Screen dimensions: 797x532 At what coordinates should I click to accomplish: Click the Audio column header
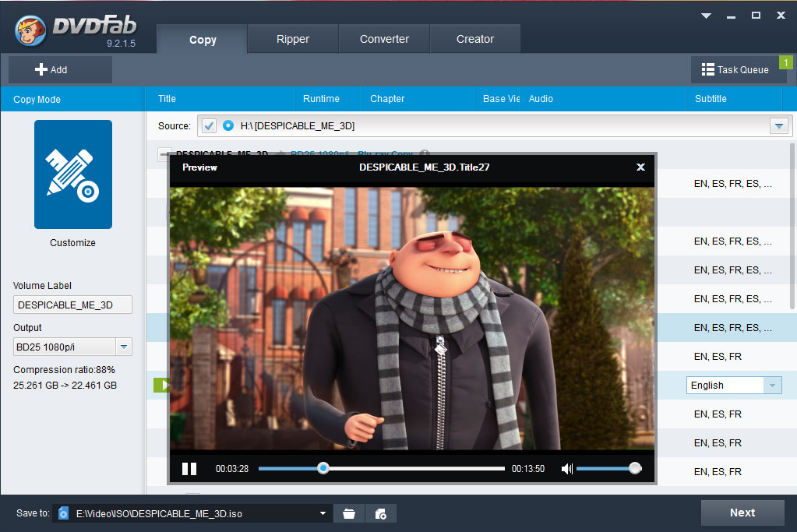point(603,99)
